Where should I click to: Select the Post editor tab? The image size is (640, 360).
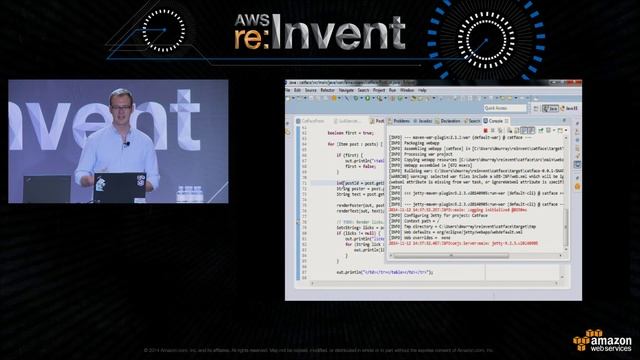click(377, 121)
